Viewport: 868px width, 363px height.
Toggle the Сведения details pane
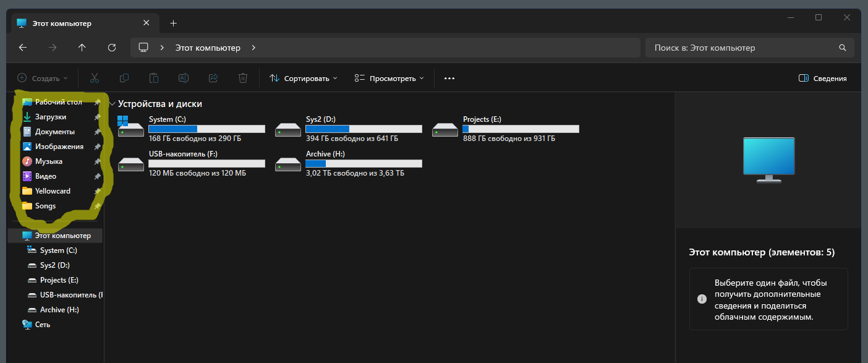[x=823, y=79]
